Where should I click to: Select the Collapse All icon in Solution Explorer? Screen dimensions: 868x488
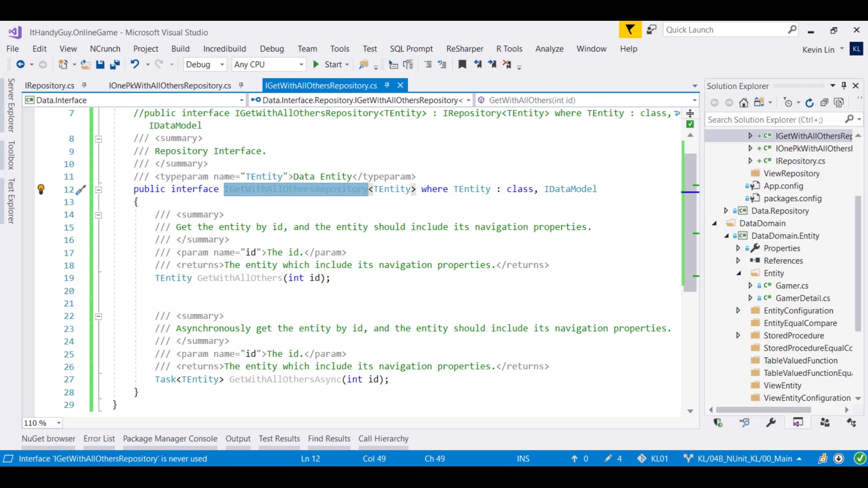(824, 103)
